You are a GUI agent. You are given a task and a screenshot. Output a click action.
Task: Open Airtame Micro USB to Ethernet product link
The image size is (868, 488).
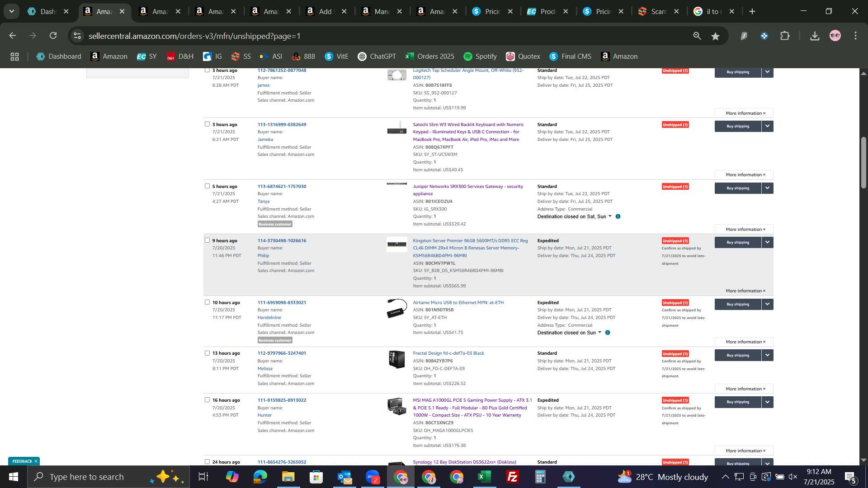[458, 302]
